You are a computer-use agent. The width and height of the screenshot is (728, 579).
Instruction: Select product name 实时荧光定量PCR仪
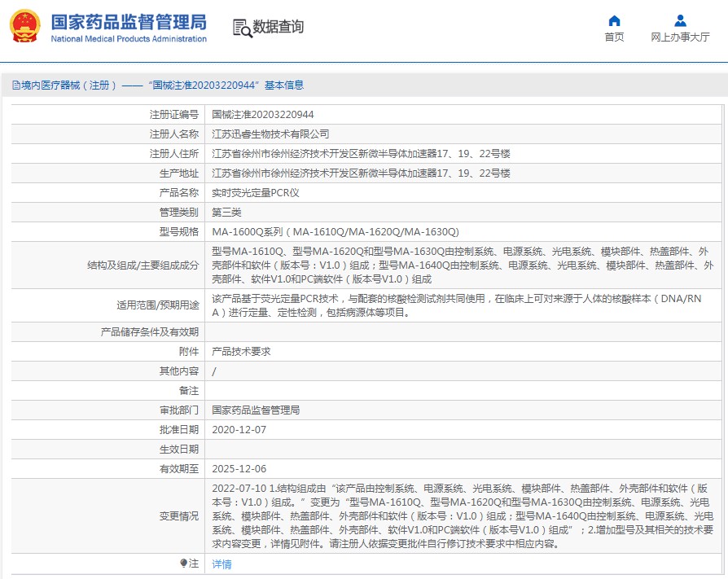click(x=256, y=193)
